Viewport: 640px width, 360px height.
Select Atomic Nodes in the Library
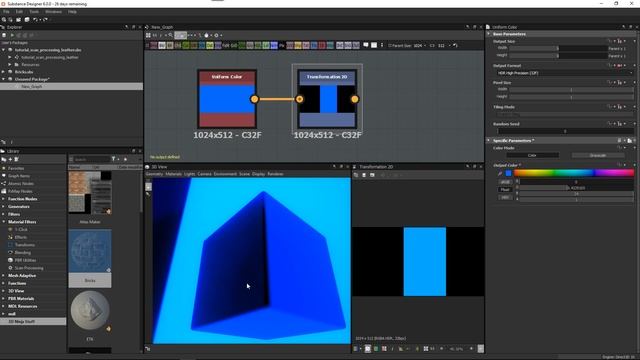point(20,184)
